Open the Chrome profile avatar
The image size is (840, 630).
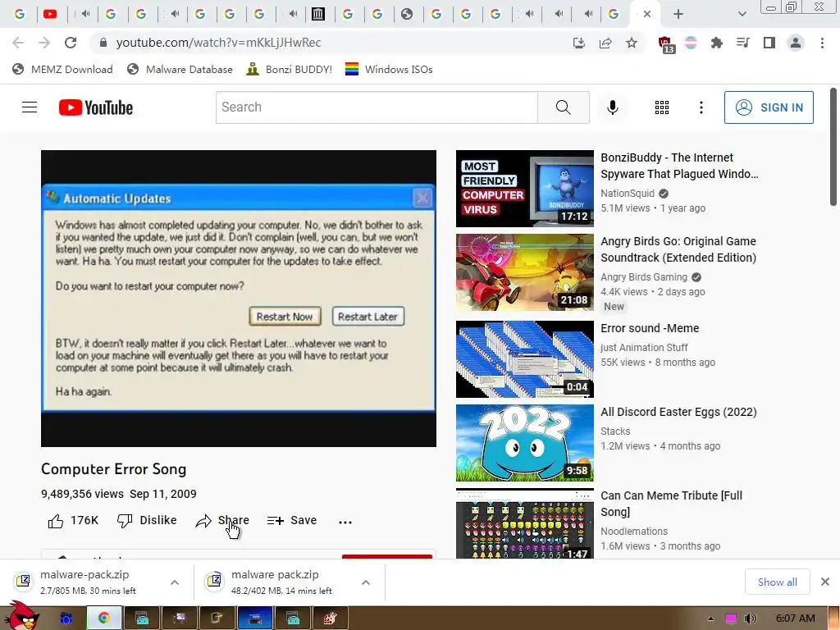[796, 43]
